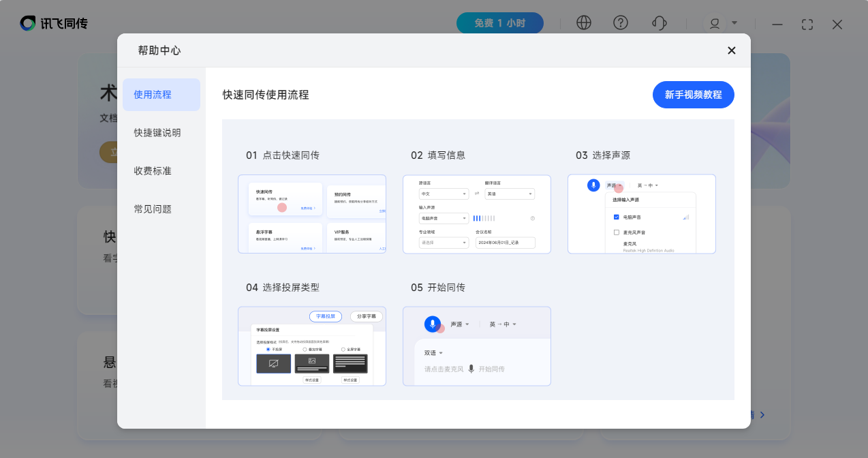The image size is (868, 458).
Task: Click the fullscreen icon in title bar
Action: coord(807,25)
